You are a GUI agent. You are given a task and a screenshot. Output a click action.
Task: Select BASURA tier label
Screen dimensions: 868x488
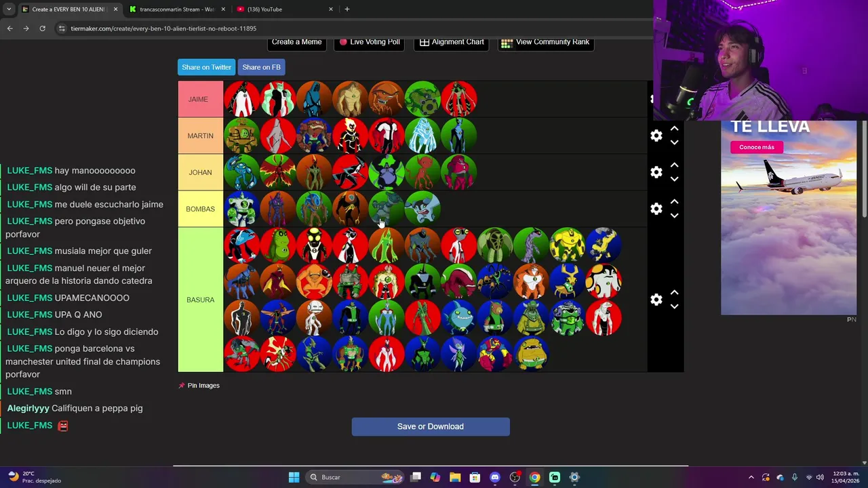pyautogui.click(x=200, y=300)
